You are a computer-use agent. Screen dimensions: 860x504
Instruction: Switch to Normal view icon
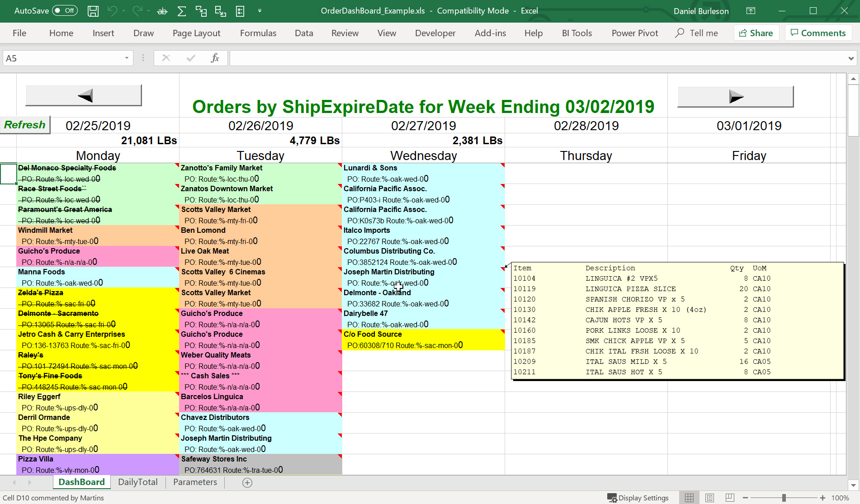(689, 498)
